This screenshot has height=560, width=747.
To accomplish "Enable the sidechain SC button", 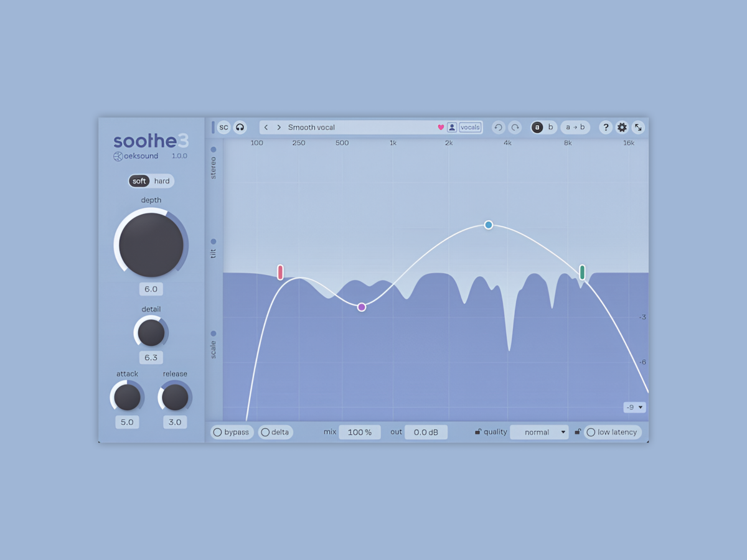I will 223,128.
